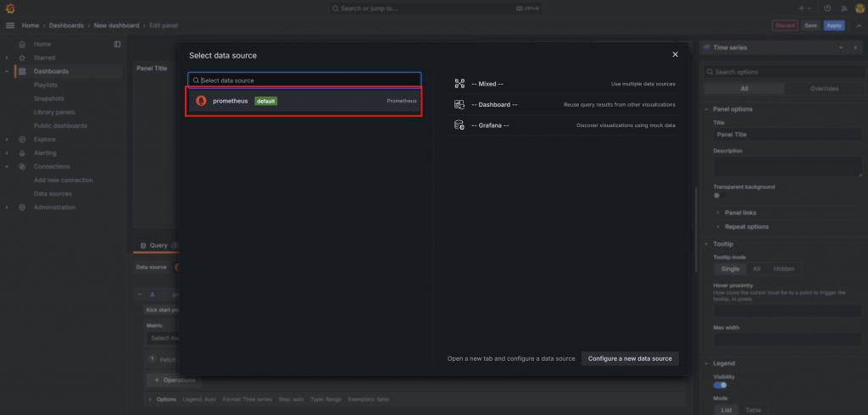Open Snapshots in the sidebar

click(x=48, y=98)
